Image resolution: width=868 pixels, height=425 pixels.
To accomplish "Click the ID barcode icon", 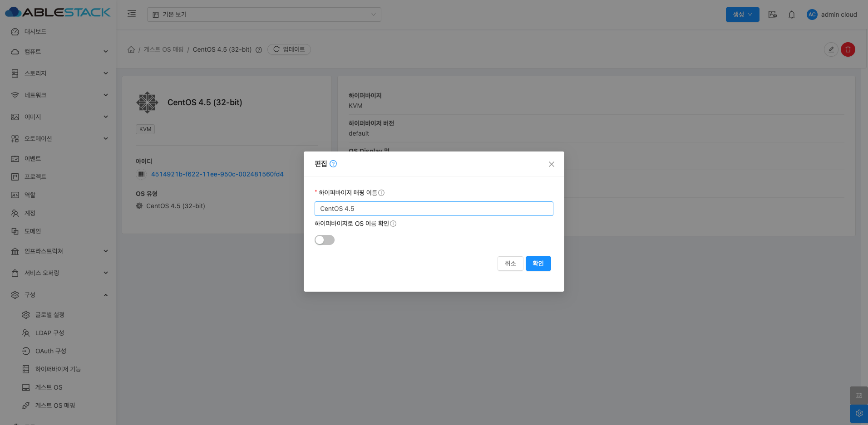I will pyautogui.click(x=141, y=174).
